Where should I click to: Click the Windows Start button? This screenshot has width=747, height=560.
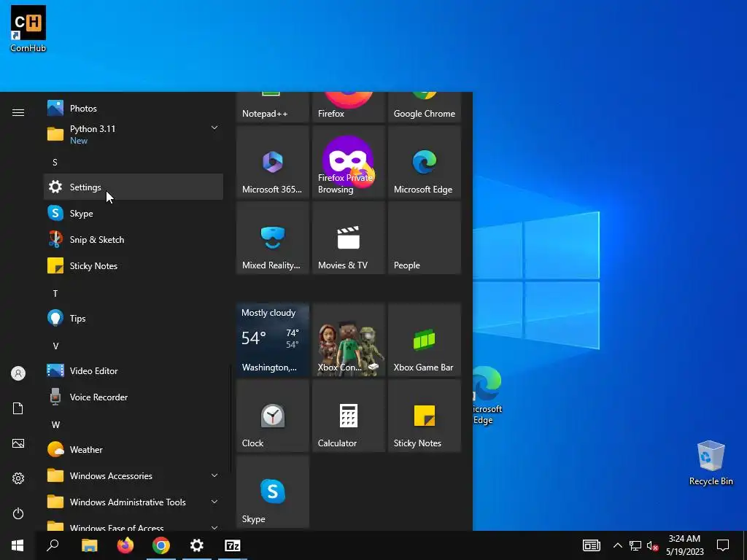coord(18,545)
